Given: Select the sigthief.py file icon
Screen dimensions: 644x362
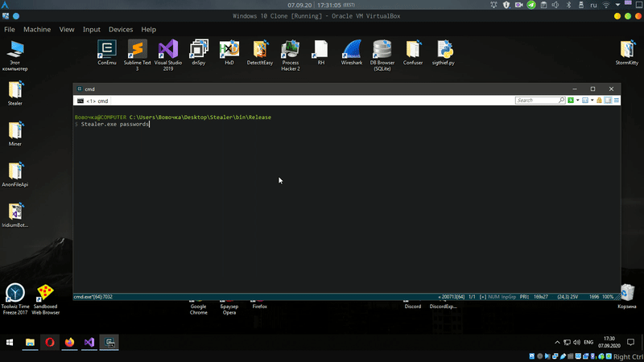Looking at the screenshot, I should point(444,52).
